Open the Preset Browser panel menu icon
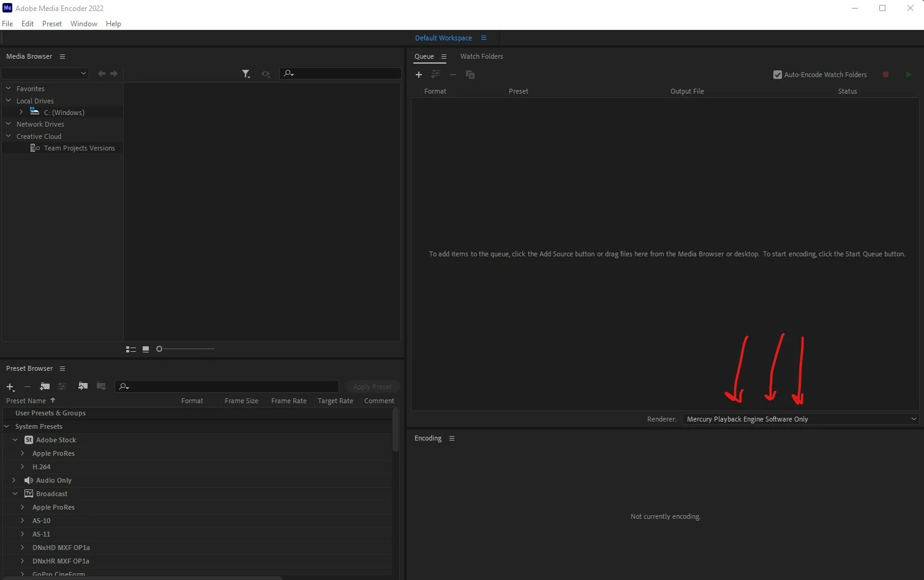Screen dimensions: 924x580 62,368
